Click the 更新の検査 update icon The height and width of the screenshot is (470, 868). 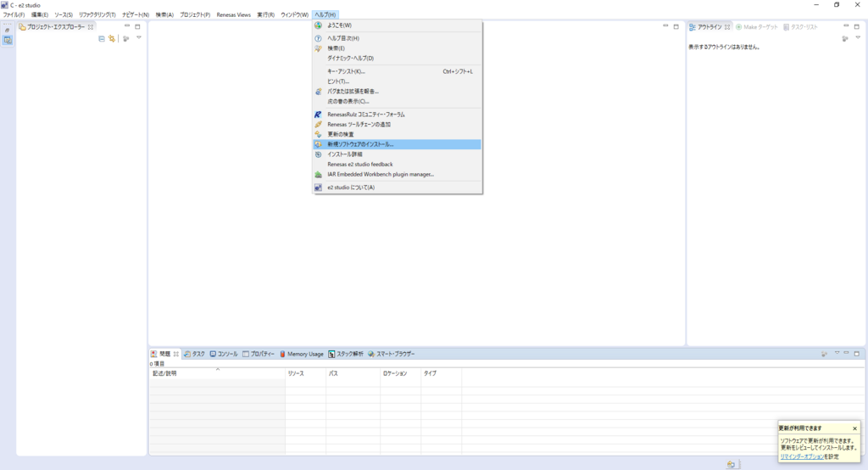click(319, 135)
